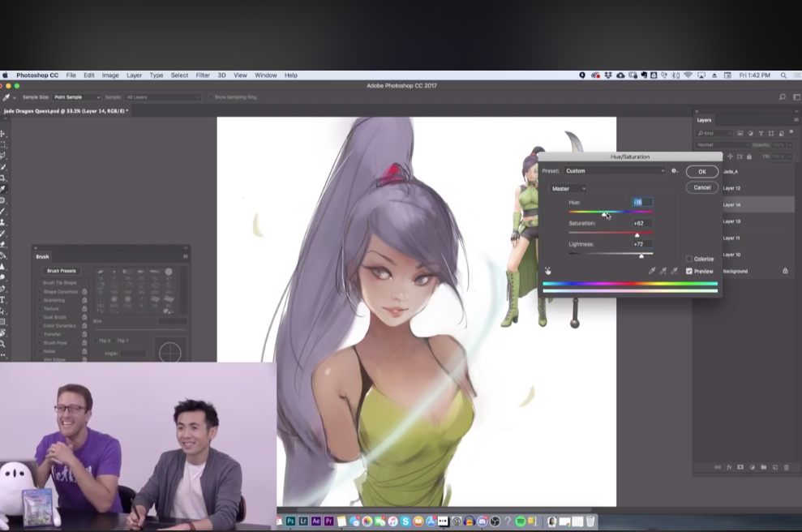Select the Eyedropper tool in the toolbar
Viewport: 802px width, 532px height.
3,189
